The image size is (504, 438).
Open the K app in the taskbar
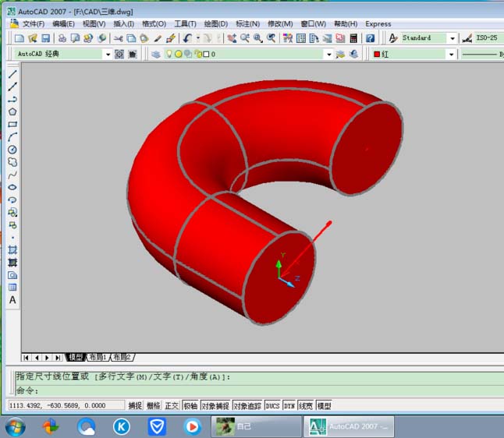122,427
